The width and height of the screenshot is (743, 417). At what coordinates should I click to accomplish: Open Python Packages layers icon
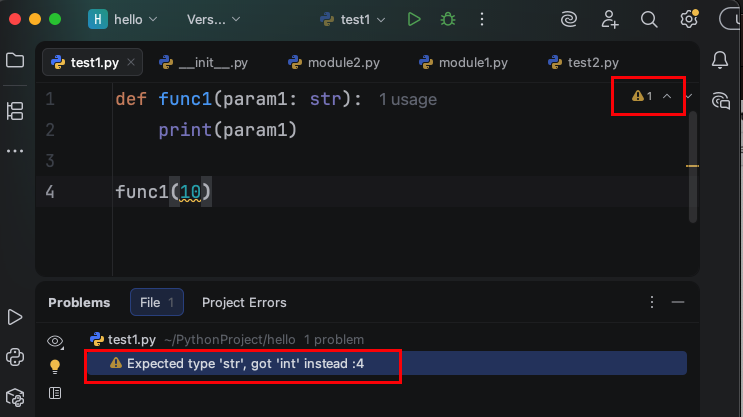point(15,396)
